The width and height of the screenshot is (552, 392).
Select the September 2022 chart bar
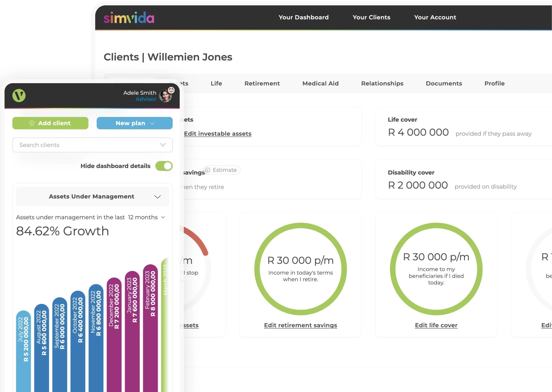(x=60, y=345)
